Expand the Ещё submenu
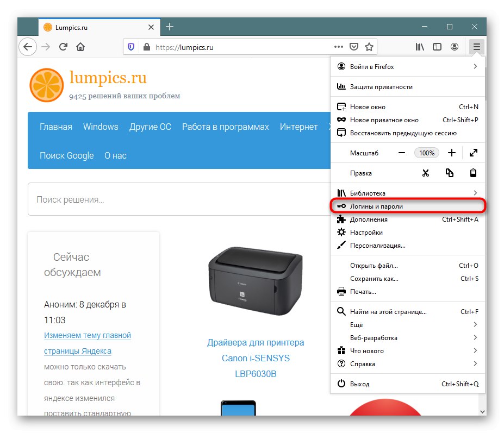This screenshot has height=433, width=504. pos(408,325)
